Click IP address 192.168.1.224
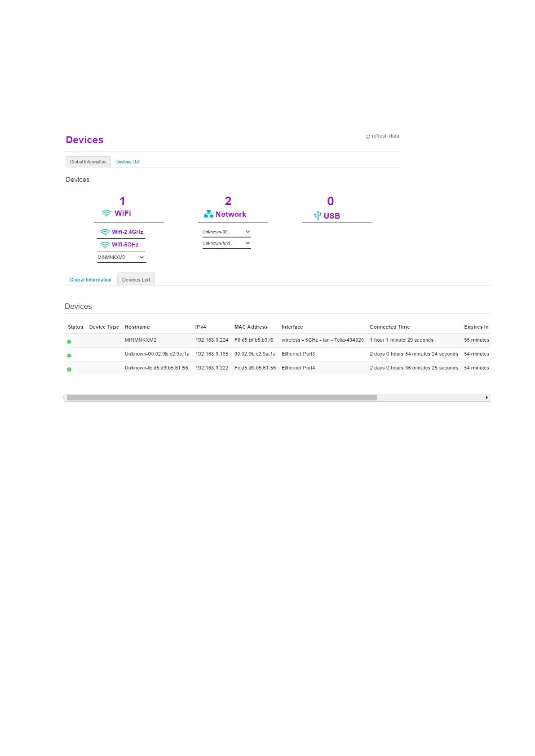 [212, 340]
